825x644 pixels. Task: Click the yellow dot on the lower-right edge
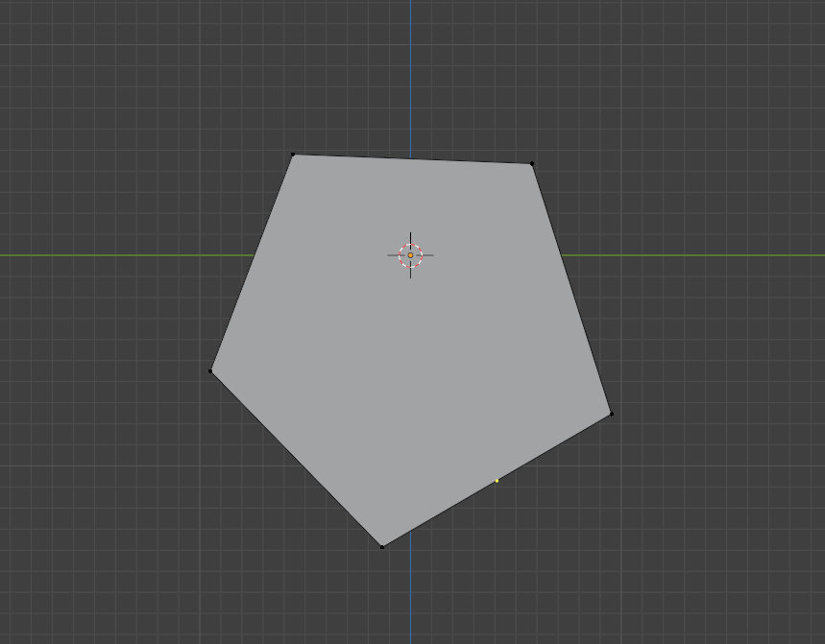pyautogui.click(x=497, y=481)
